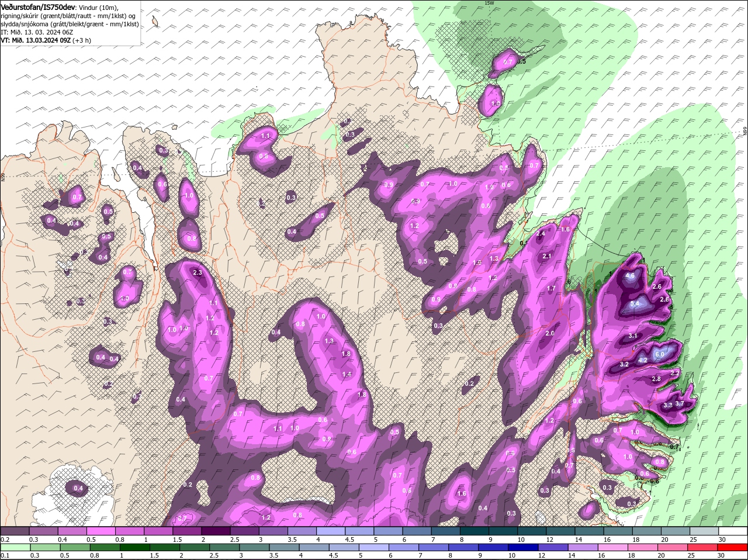Screen dimensions: 748x560
Task: Click the 15W longitude label at top
Action: (489, 3)
